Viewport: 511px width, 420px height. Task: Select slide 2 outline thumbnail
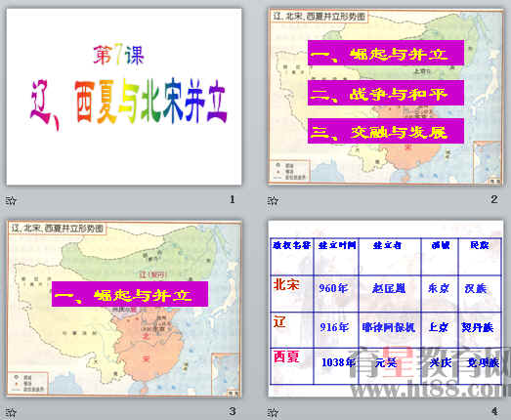(x=385, y=97)
